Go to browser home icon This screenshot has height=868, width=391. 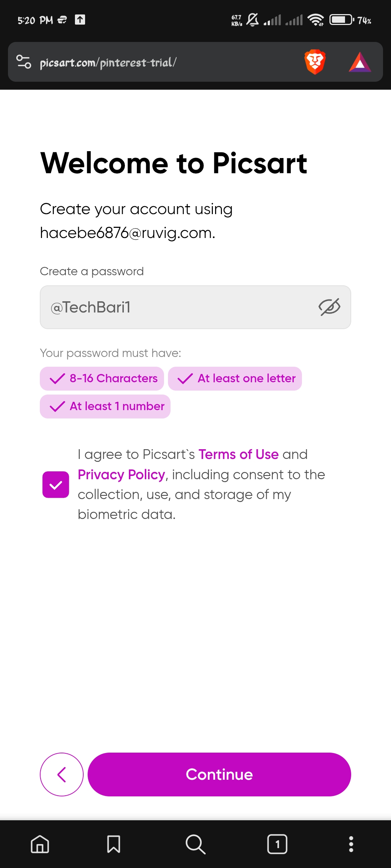coord(40,844)
